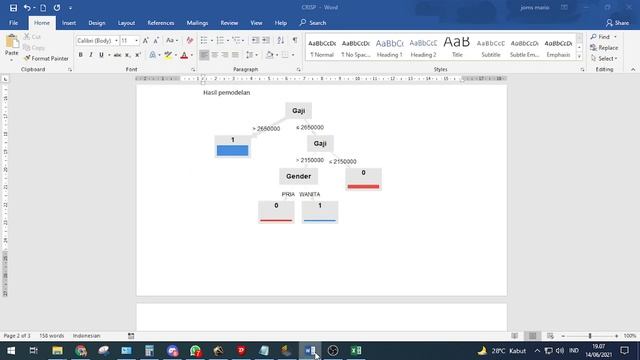Click zoom in plus button

(x=616, y=336)
